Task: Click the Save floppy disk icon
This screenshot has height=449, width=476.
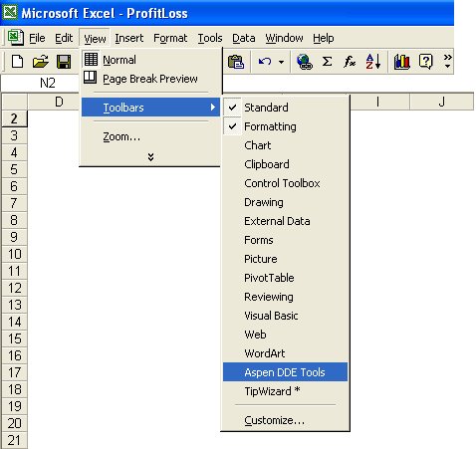Action: 64,62
